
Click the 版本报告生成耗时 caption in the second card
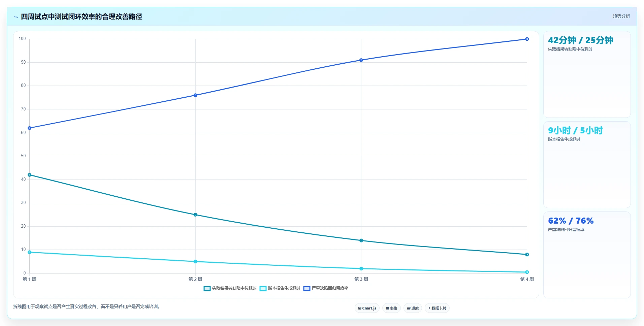pos(564,139)
